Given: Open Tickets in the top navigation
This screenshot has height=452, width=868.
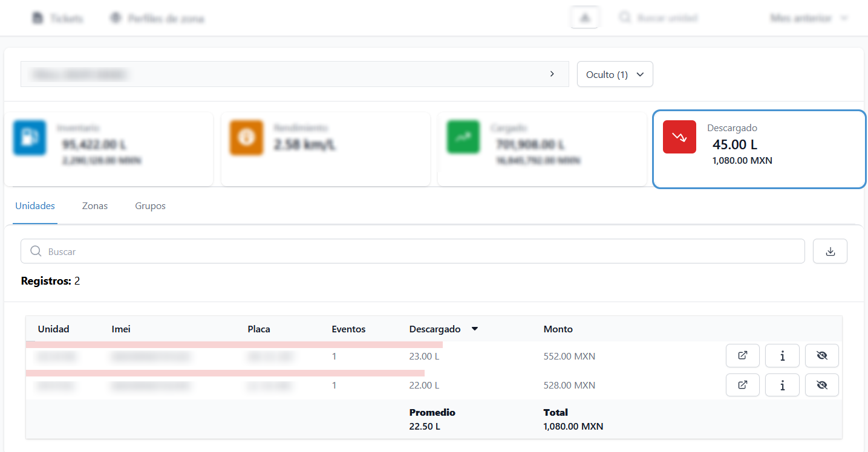Looking at the screenshot, I should tap(58, 19).
